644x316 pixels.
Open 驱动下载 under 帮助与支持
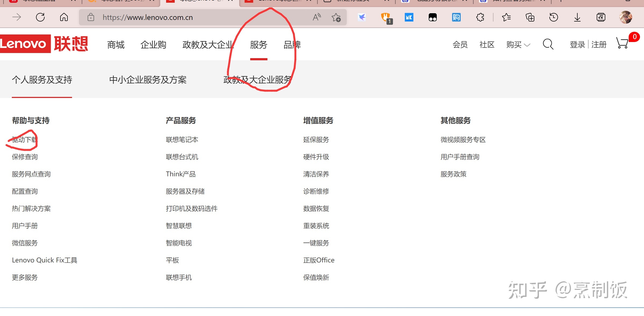tap(24, 140)
